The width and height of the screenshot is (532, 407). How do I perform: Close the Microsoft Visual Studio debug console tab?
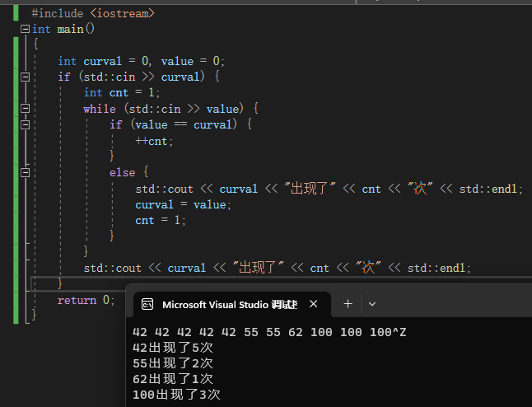[x=313, y=304]
